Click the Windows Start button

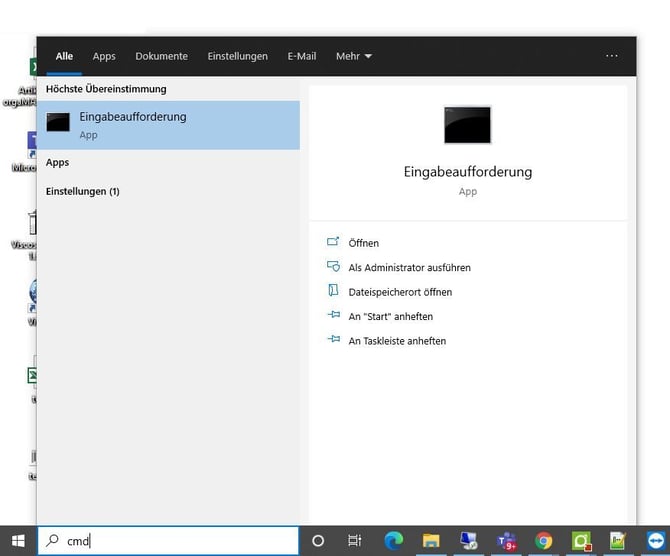pos(18,541)
